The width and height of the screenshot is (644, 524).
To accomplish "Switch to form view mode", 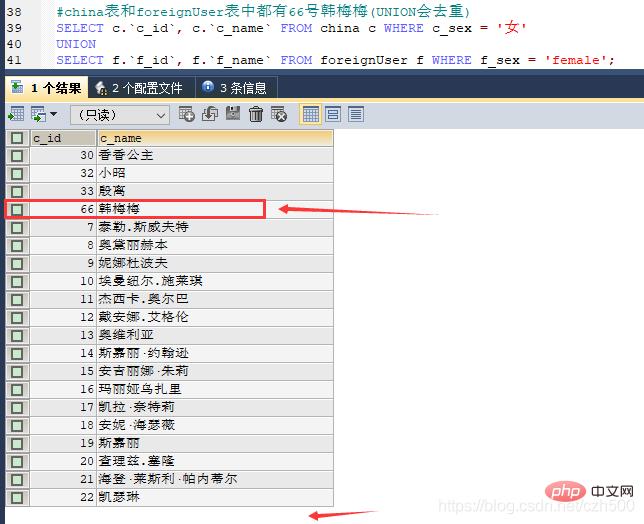I will pyautogui.click(x=333, y=115).
